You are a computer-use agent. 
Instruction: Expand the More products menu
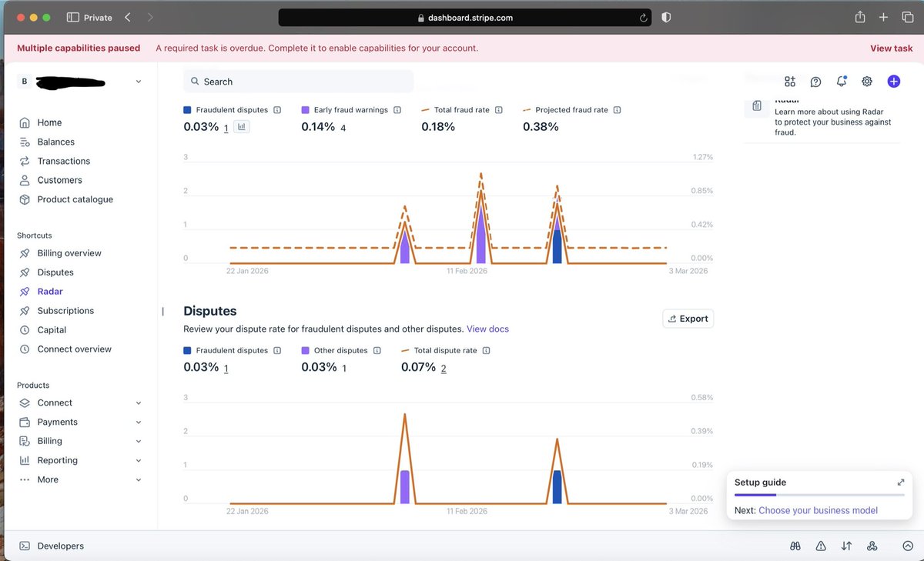coord(139,479)
